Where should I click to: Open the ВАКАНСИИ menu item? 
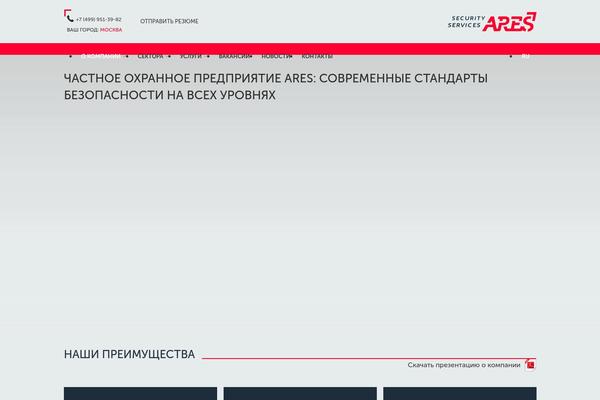(234, 56)
